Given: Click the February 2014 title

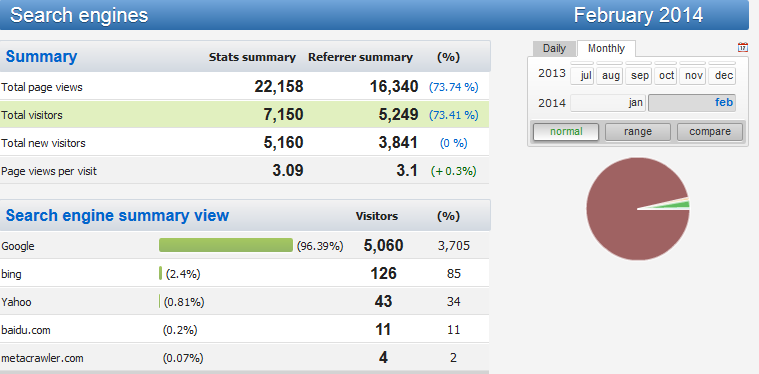Looking at the screenshot, I should pyautogui.click(x=638, y=15).
